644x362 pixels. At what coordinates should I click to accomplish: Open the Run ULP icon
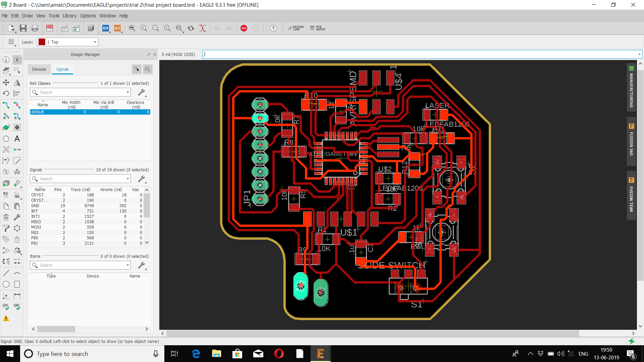(x=117, y=28)
